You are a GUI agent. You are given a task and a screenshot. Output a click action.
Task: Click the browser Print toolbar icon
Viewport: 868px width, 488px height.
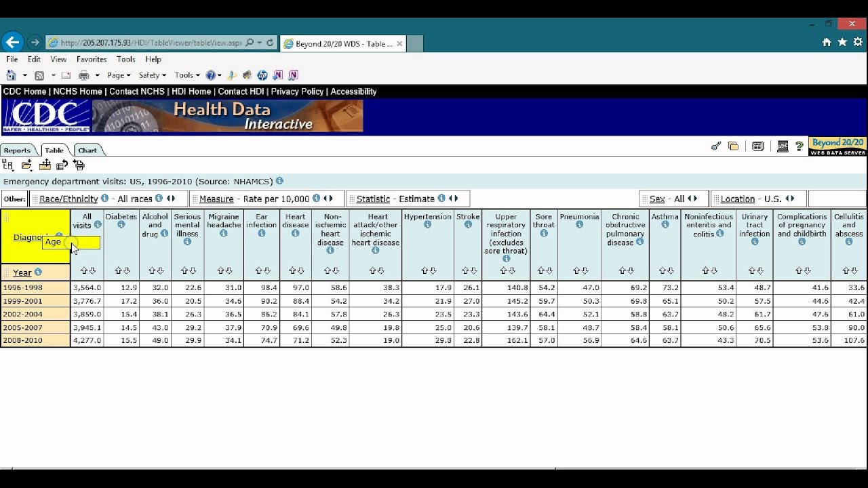coord(84,75)
